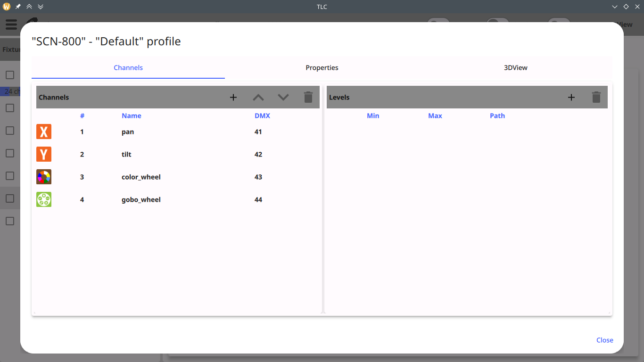This screenshot has width=644, height=362.
Task: Add a new channel with the plus icon
Action: (x=233, y=97)
